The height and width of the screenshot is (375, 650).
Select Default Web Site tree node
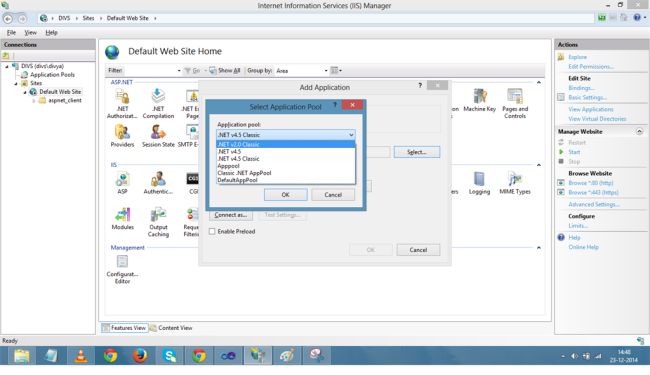click(x=60, y=92)
